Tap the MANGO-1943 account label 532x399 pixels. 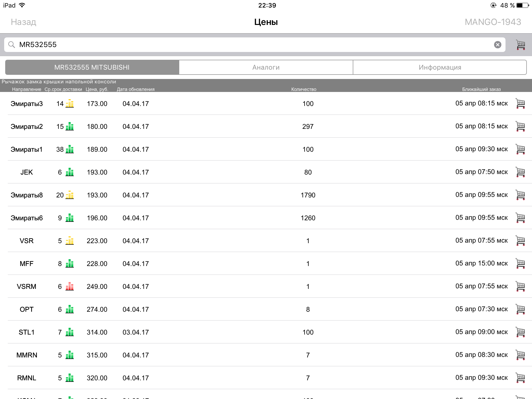click(493, 22)
